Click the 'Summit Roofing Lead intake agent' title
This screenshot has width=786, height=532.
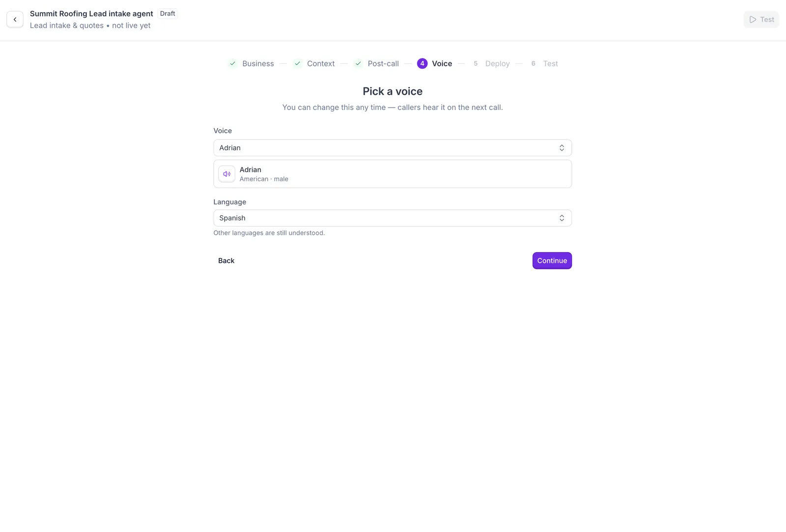pyautogui.click(x=91, y=14)
